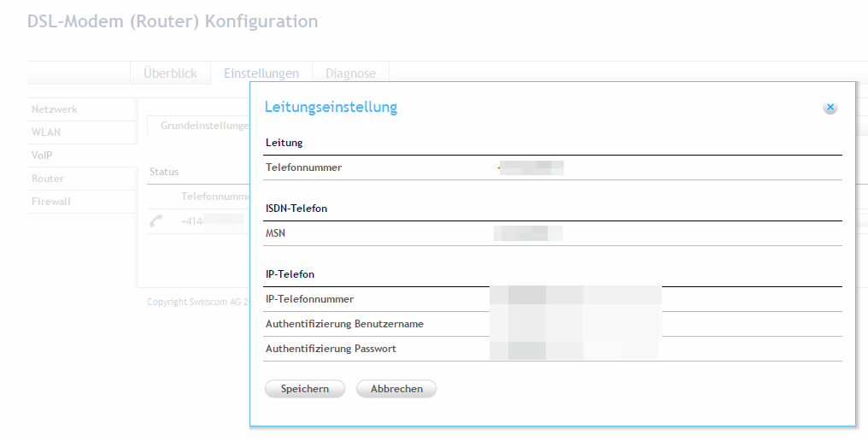
Task: Open WLAN settings in the sidebar
Action: point(46,132)
